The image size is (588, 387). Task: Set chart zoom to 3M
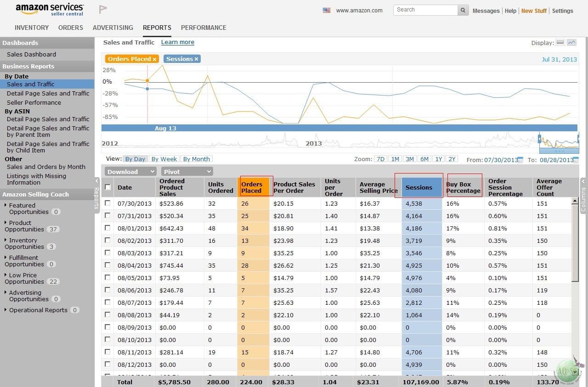click(x=410, y=159)
